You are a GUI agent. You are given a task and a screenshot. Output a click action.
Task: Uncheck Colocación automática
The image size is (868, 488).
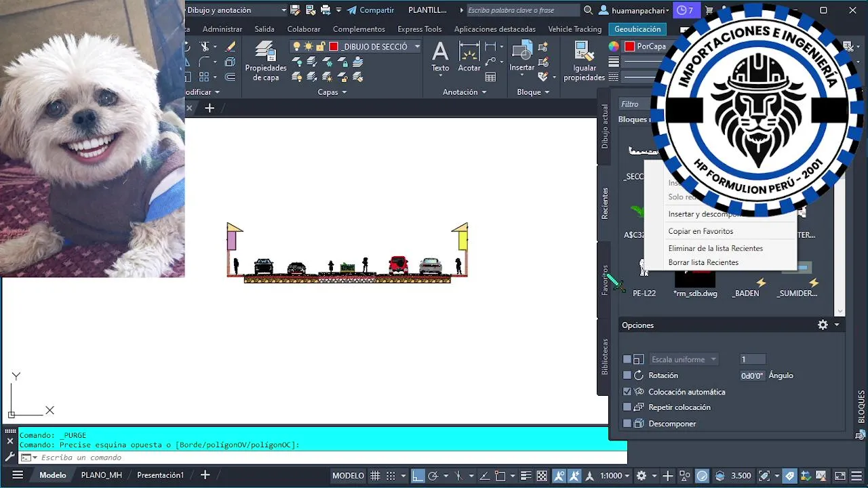(x=627, y=392)
